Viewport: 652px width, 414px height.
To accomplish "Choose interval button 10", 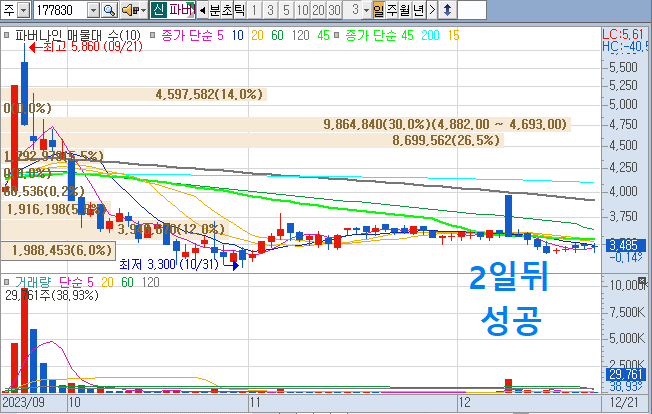I will pos(302,10).
